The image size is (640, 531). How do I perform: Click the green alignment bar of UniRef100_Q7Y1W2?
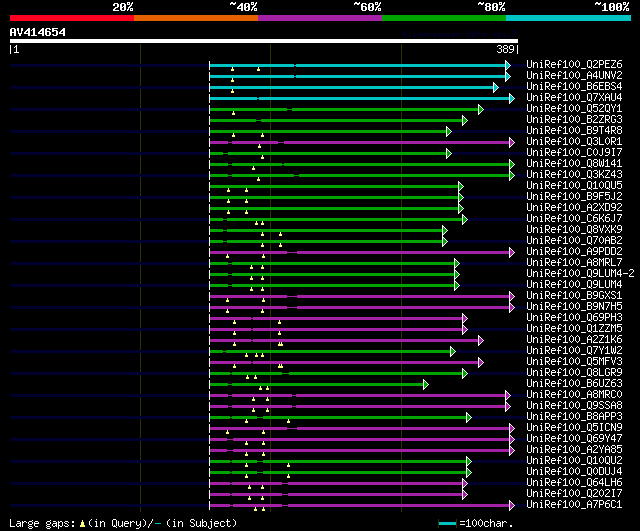[331, 351]
